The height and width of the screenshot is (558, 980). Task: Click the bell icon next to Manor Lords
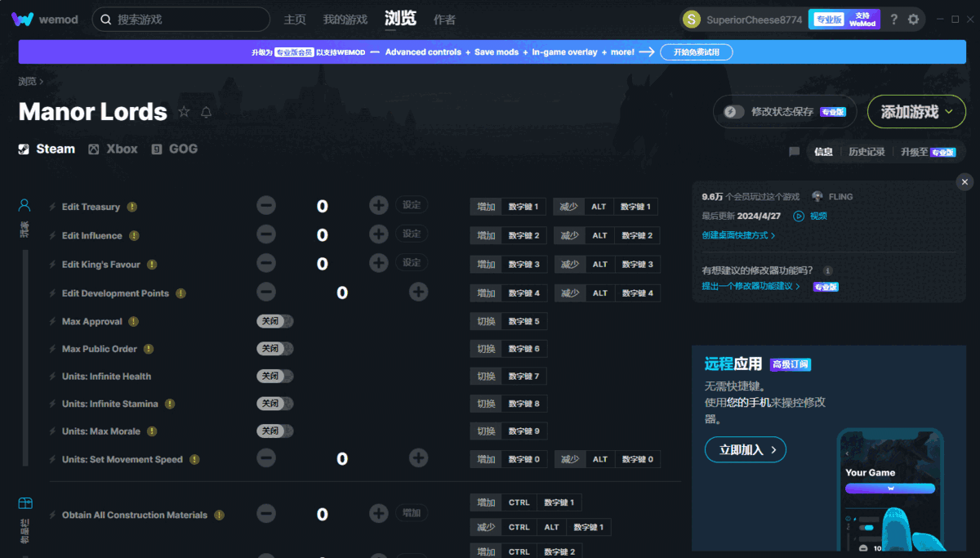coord(208,113)
